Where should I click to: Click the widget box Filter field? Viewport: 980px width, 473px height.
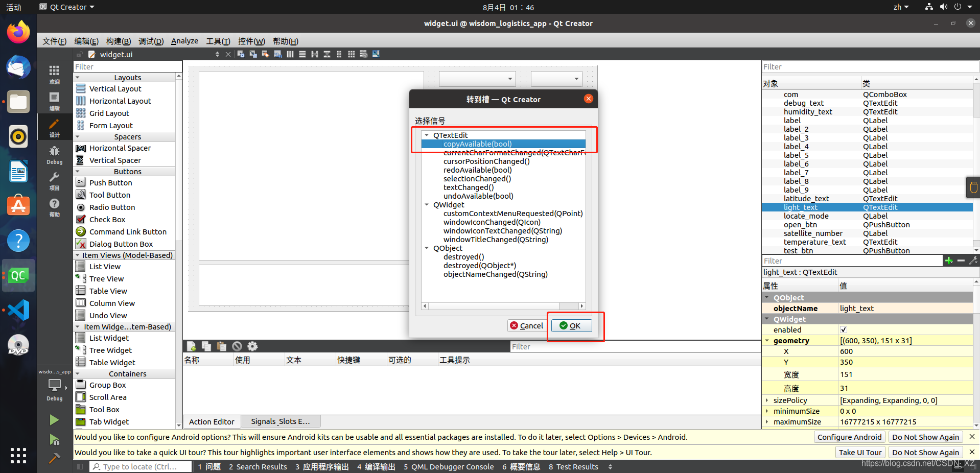coord(128,67)
